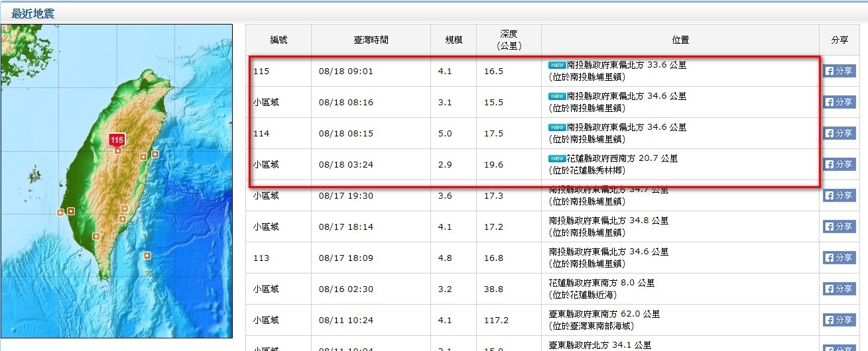Image resolution: width=868 pixels, height=351 pixels.
Task: Click magnitude 3.2 in 08/16 row
Action: (x=445, y=289)
